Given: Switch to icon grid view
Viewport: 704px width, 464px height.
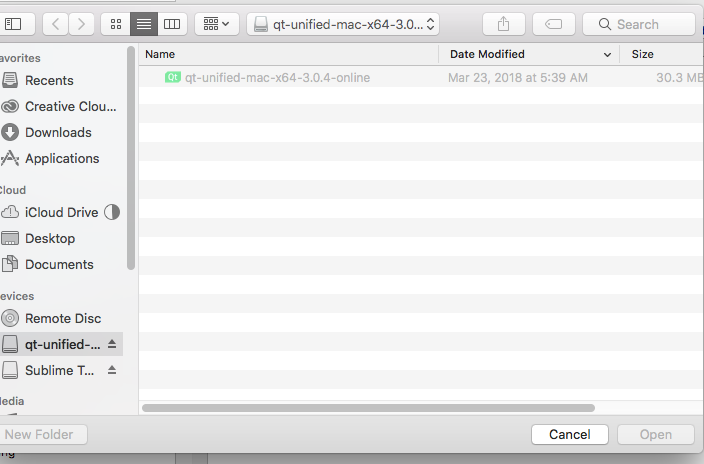Looking at the screenshot, I should (x=116, y=24).
